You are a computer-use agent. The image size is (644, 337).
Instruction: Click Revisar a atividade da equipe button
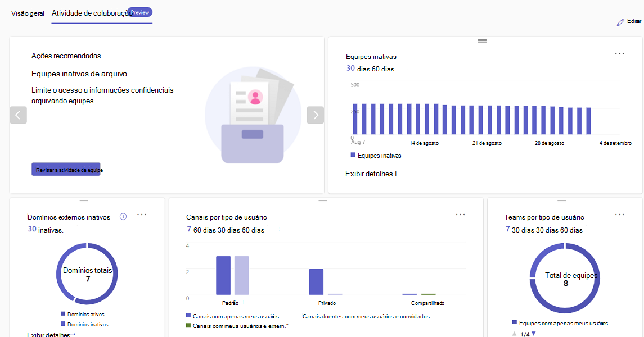(66, 169)
